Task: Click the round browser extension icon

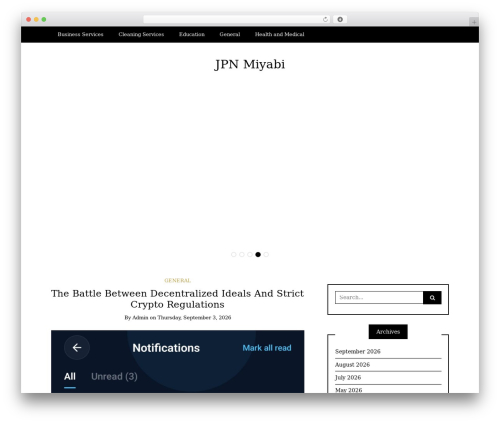Action: (340, 19)
